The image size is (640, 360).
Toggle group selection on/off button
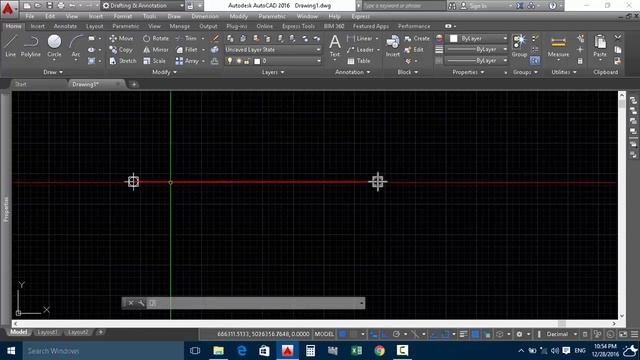(x=535, y=61)
